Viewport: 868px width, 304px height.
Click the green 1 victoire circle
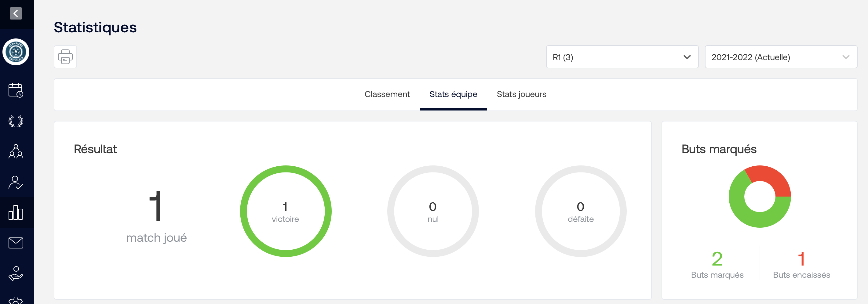pos(286,211)
